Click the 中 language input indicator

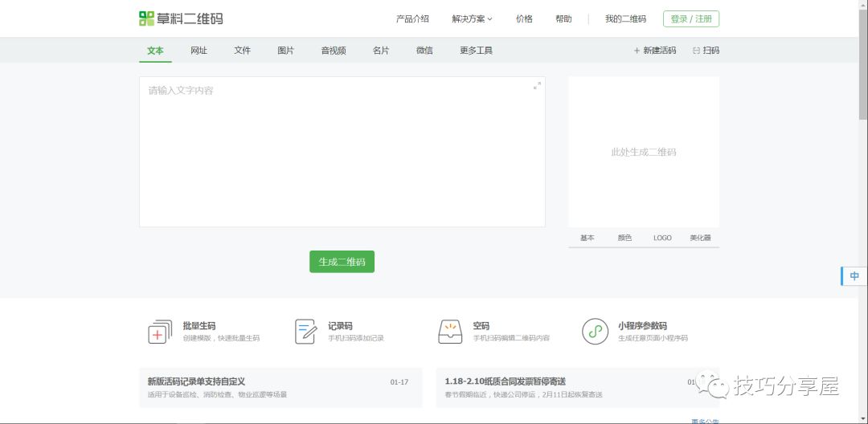854,276
